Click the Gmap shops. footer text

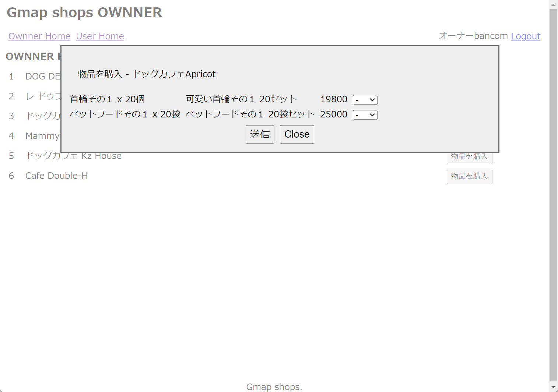pos(274,387)
